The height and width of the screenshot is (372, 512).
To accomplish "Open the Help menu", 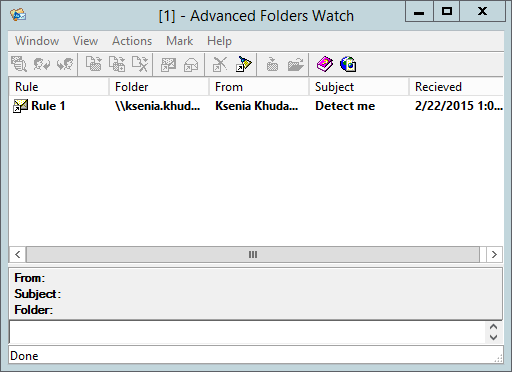I will click(x=219, y=41).
